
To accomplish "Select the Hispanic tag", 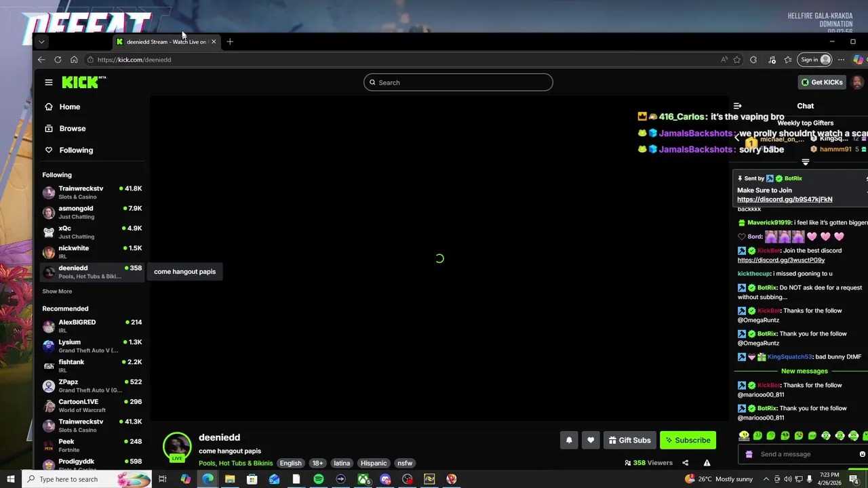I will pos(374,463).
